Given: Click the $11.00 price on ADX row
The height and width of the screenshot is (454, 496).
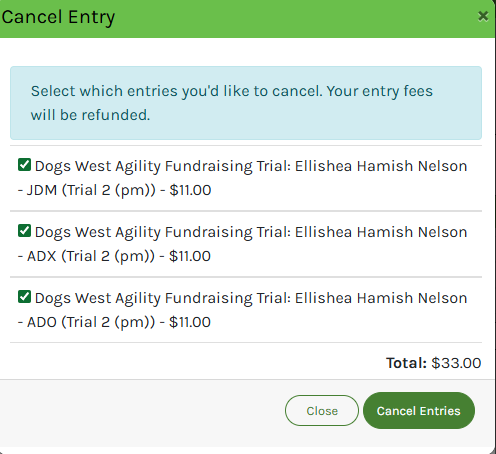Looking at the screenshot, I should pyautogui.click(x=190, y=256).
